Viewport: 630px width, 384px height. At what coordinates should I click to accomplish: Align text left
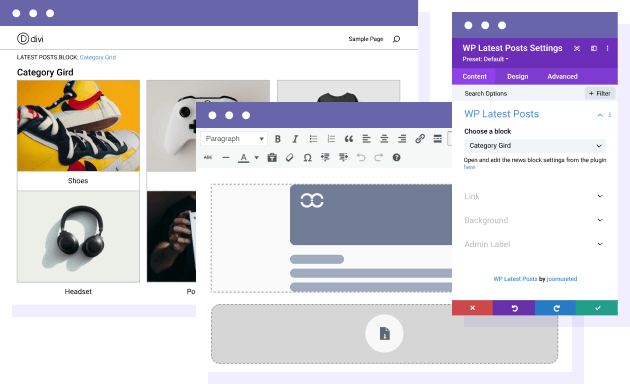click(x=366, y=139)
